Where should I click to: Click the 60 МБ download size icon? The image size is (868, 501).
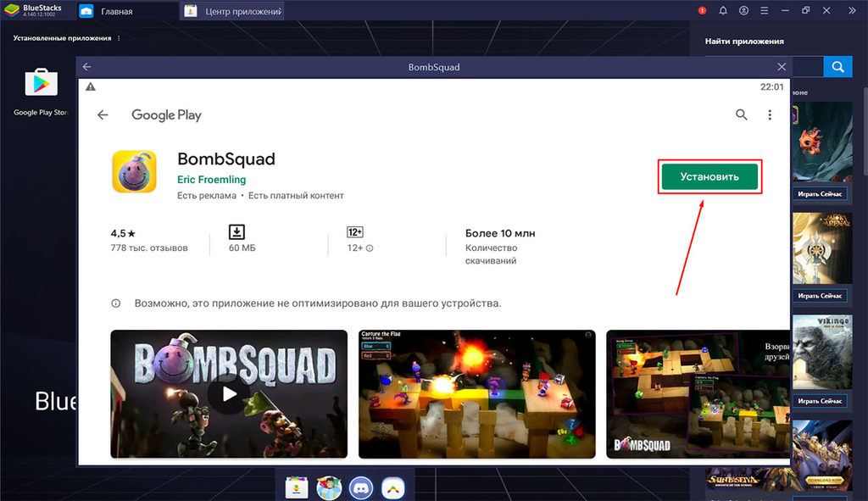236,232
